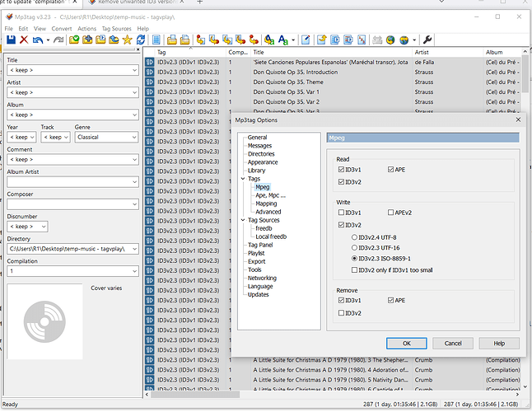
Task: Click the first printer-style toolbar icon
Action: pyautogui.click(x=171, y=40)
